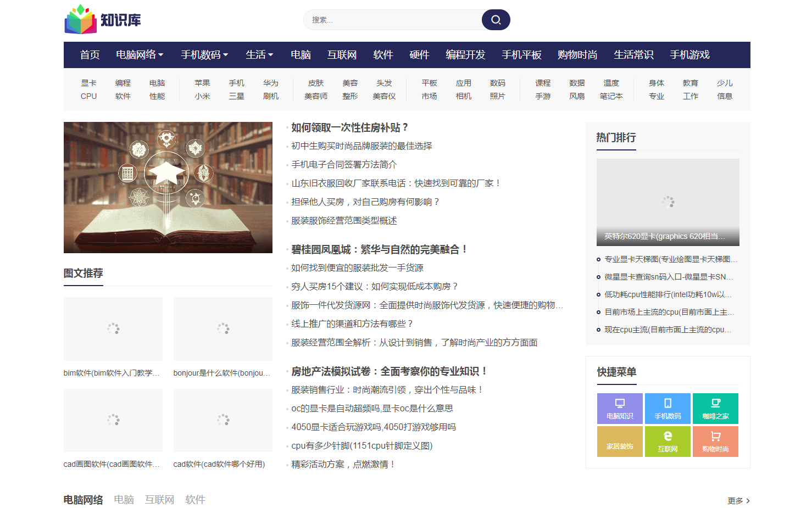Open 手机游戏 in the navigation bar
Viewport: 812px width, 508px height.
coord(689,55)
